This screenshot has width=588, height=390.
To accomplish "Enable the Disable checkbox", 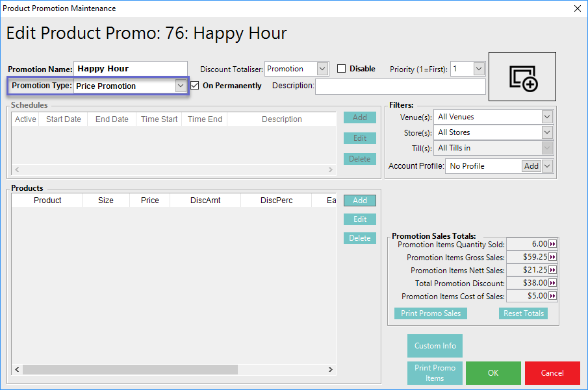I will [x=342, y=69].
